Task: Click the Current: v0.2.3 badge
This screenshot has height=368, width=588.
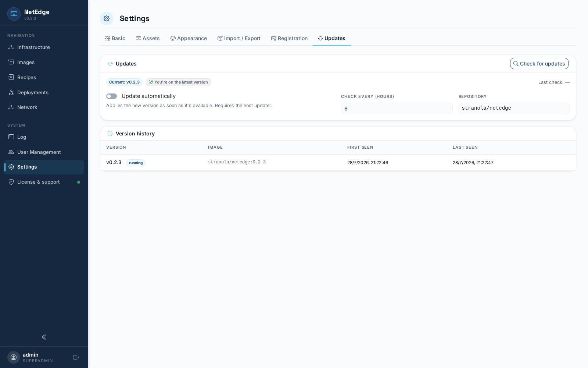Action: [x=124, y=82]
